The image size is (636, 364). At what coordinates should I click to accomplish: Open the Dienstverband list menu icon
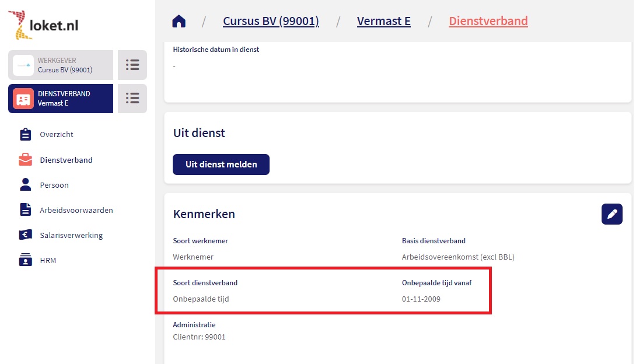point(132,98)
